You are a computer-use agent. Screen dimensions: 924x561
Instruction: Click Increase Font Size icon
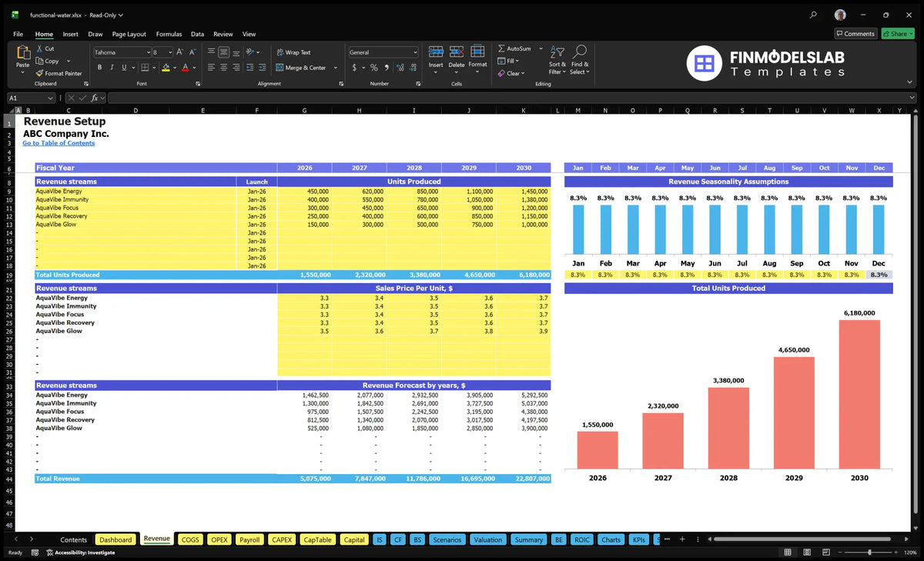click(180, 52)
